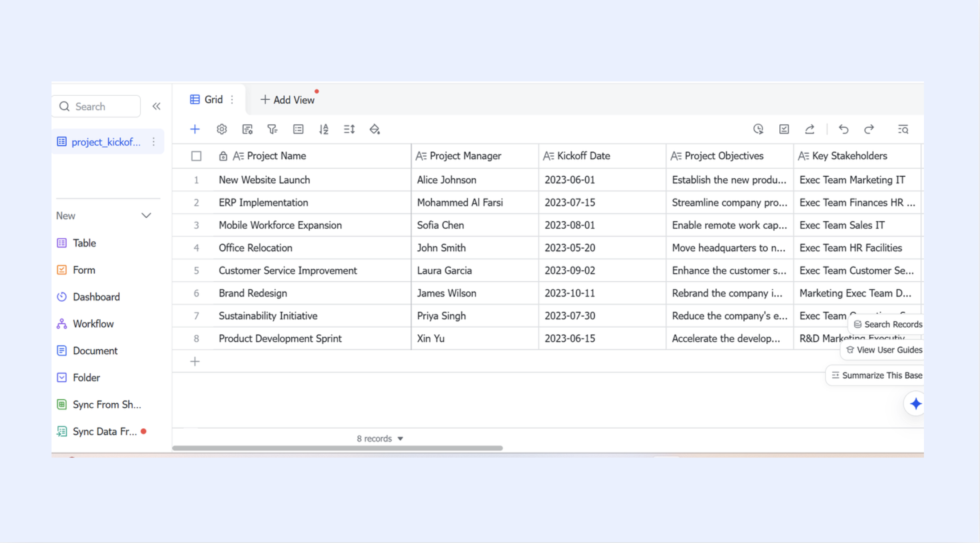Select the New Website Launch cell
This screenshot has height=543, width=980.
312,180
